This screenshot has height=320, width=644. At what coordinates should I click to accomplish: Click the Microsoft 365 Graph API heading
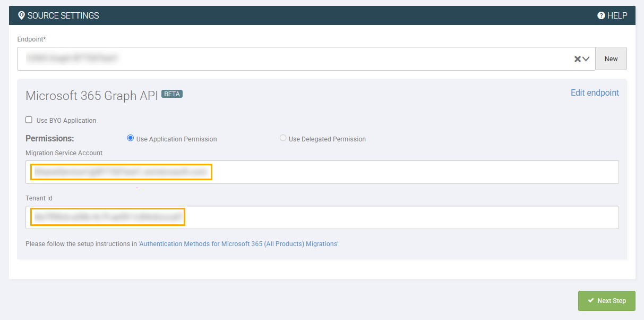[x=92, y=96]
